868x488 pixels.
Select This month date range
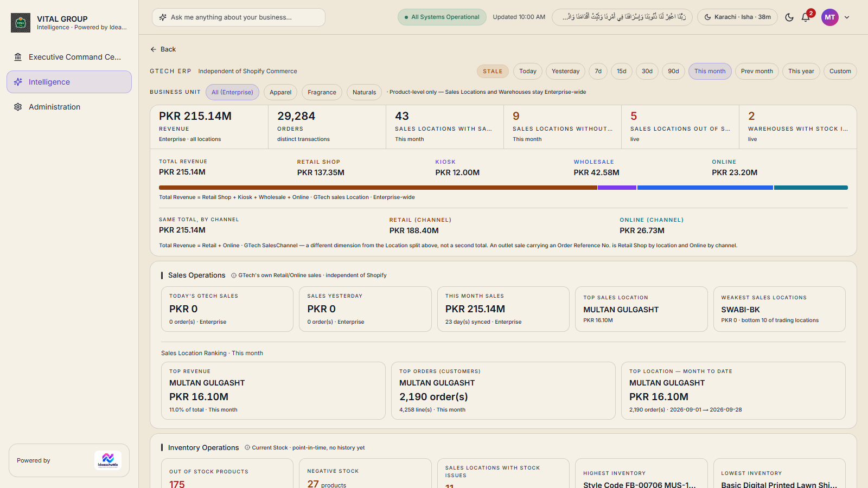pyautogui.click(x=710, y=71)
